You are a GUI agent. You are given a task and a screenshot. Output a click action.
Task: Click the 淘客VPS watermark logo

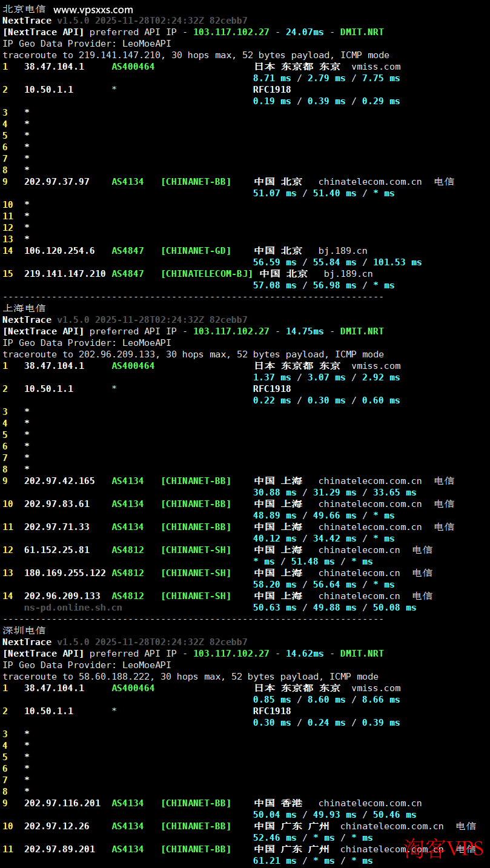(443, 848)
